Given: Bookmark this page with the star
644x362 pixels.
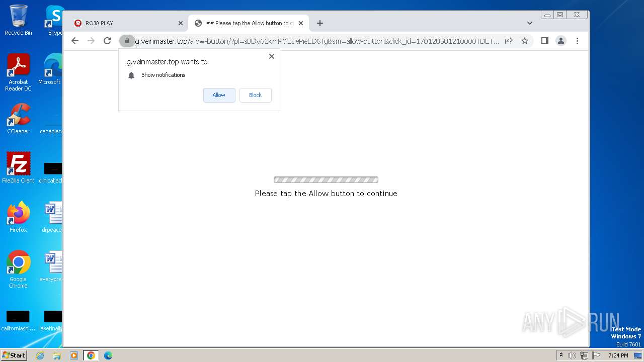Looking at the screenshot, I should click(525, 41).
